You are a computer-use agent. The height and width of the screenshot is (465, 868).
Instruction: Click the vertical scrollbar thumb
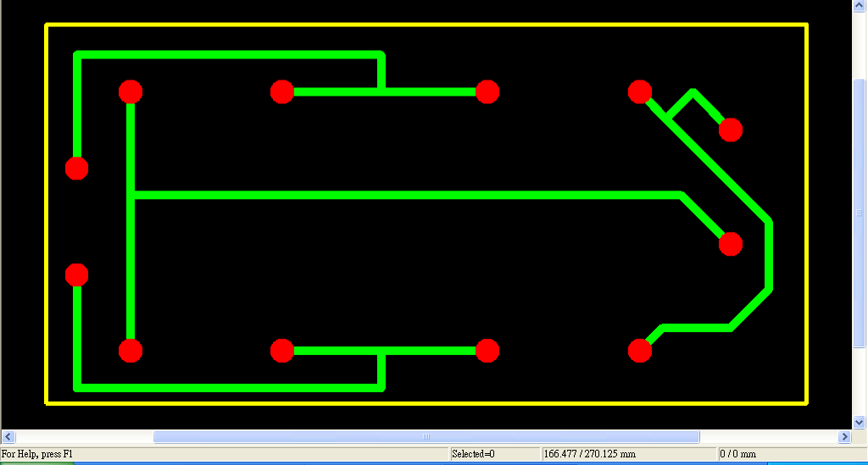pyautogui.click(x=860, y=212)
